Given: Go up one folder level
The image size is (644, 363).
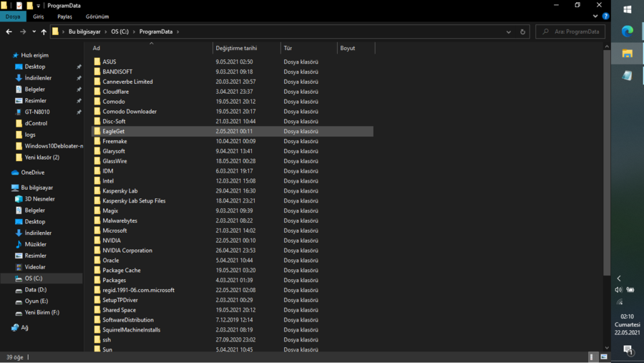Looking at the screenshot, I should click(44, 32).
